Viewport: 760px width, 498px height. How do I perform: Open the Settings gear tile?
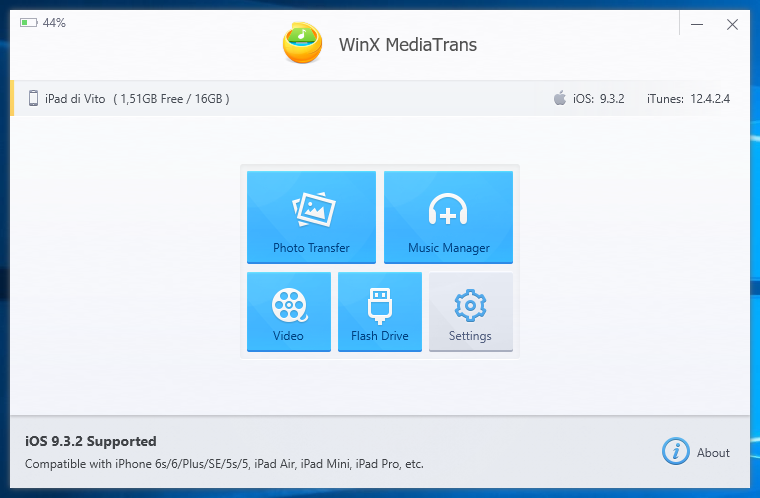(471, 311)
